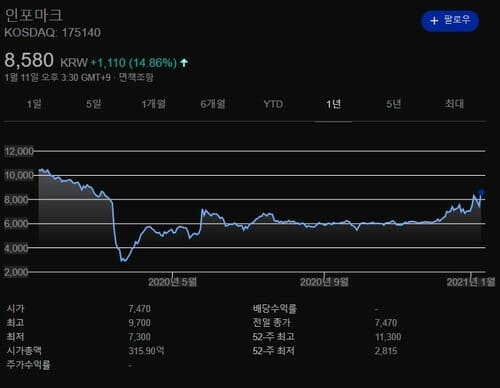This screenshot has height=388, width=500.
Task: Click the 12,000 y-axis label
Action: 19,151
